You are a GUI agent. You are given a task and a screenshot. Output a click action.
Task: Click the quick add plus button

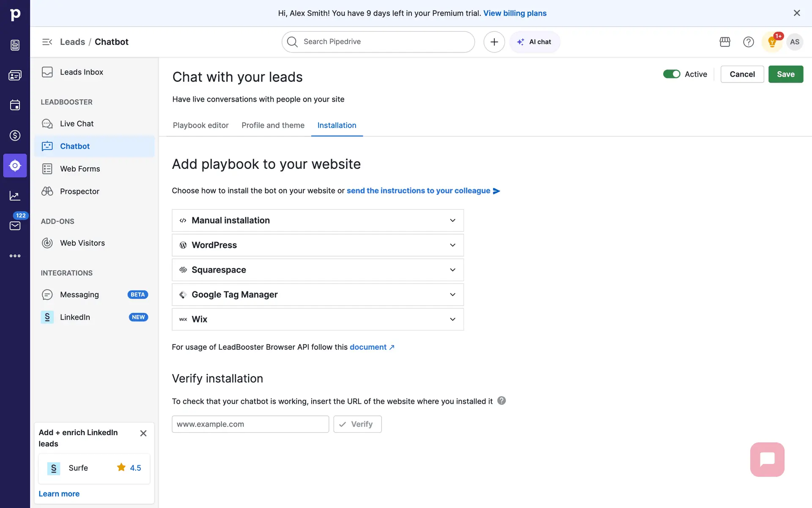pyautogui.click(x=494, y=42)
